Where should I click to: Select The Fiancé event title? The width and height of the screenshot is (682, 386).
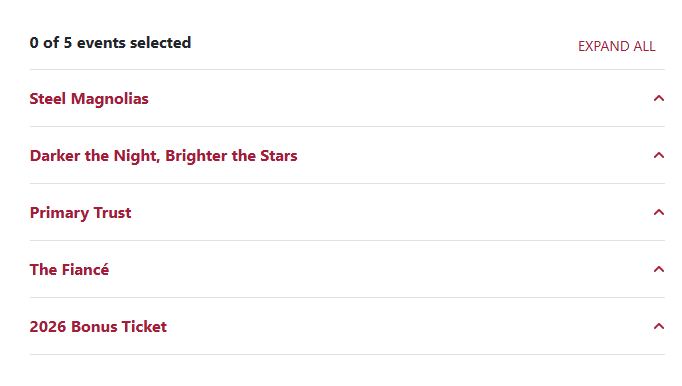click(x=69, y=269)
